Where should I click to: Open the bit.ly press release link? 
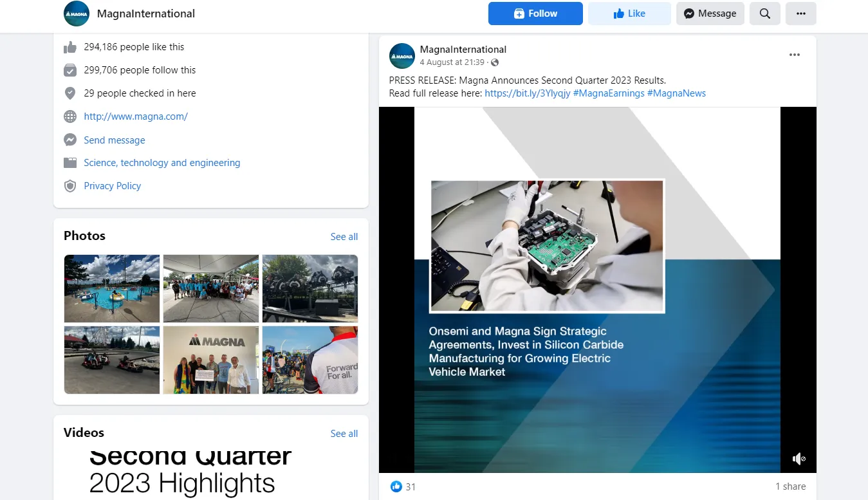coord(528,93)
